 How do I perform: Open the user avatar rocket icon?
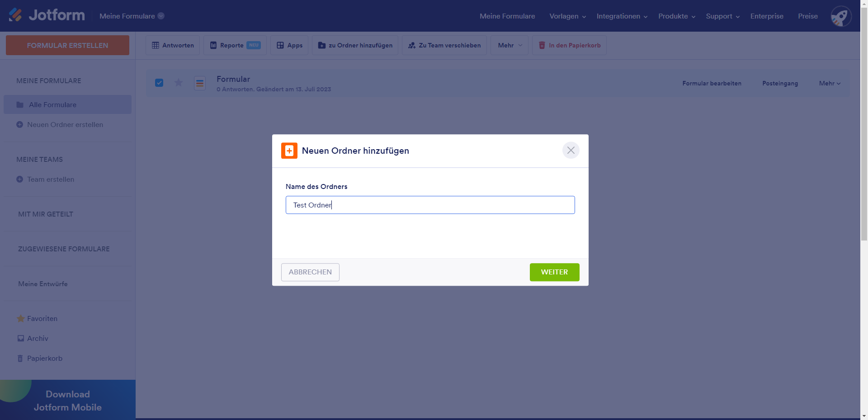pos(841,16)
